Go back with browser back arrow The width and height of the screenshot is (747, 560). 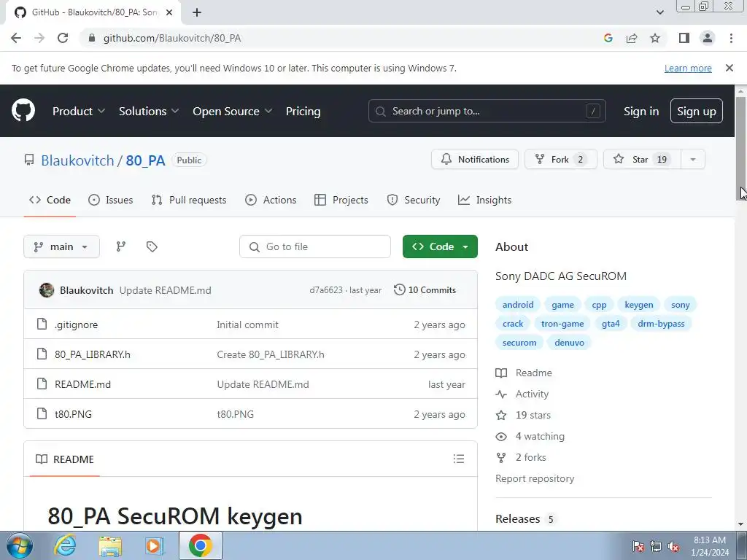click(16, 38)
